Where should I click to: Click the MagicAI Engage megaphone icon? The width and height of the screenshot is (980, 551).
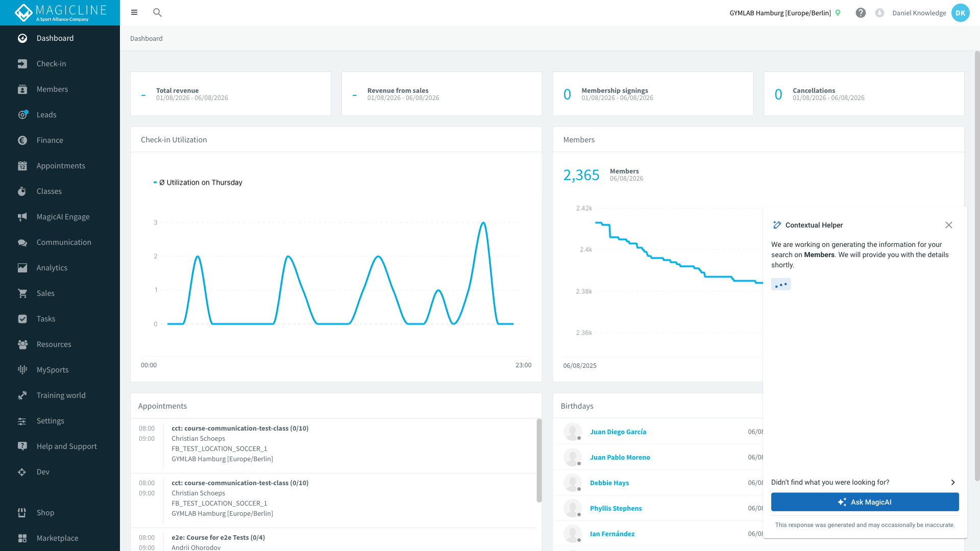[x=22, y=217]
